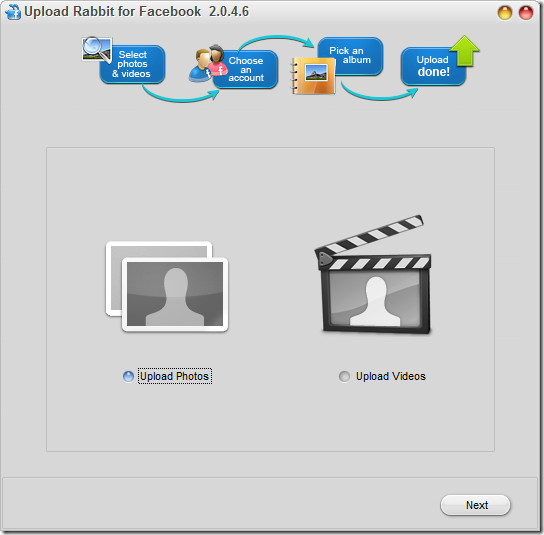Click the Select photos & videos step

[132, 64]
